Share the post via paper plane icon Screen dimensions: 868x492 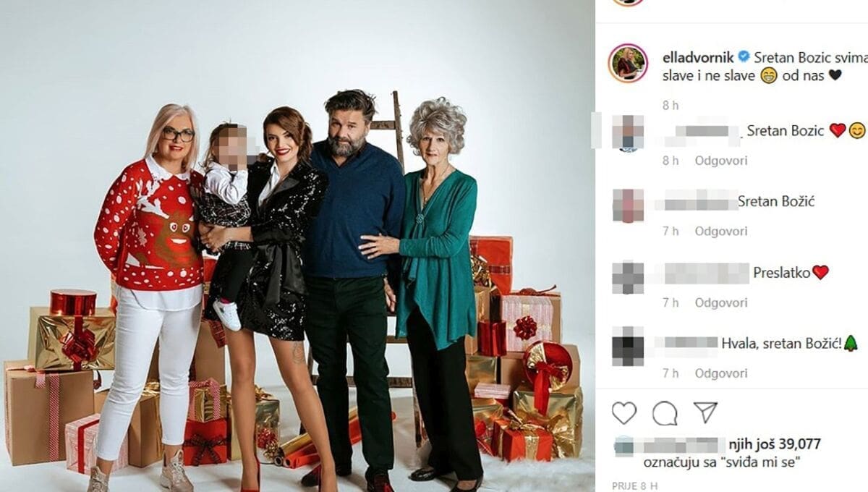(x=705, y=412)
